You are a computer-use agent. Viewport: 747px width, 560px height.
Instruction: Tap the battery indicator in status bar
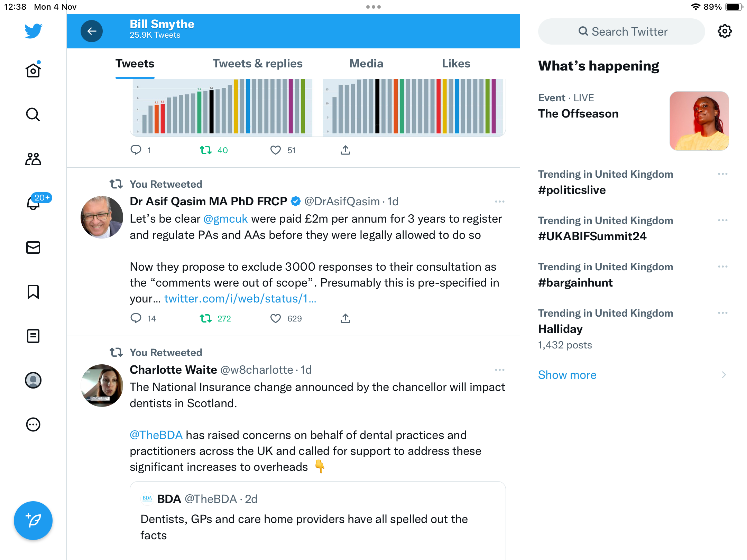click(734, 7)
